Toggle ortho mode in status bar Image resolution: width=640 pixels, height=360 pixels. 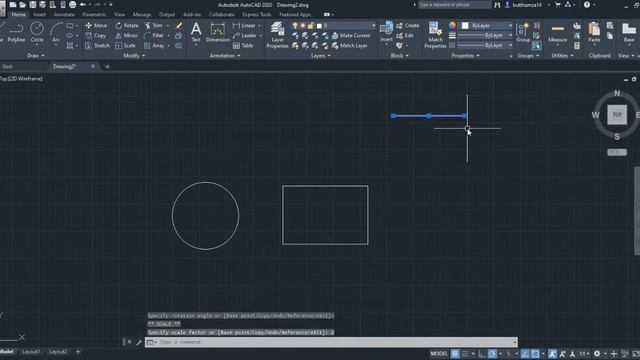pos(482,353)
